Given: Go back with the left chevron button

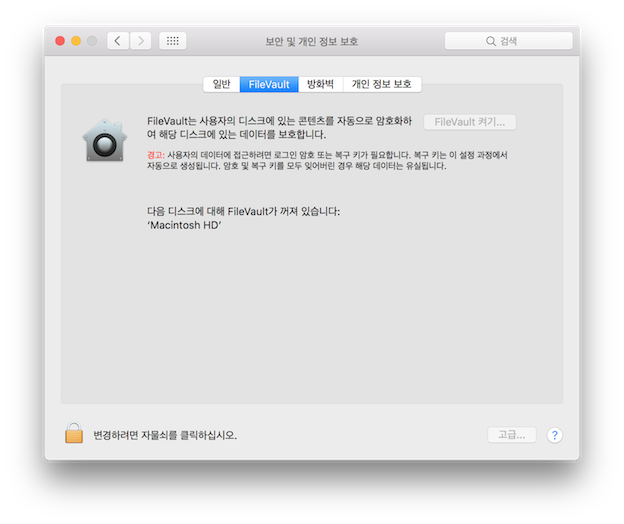Looking at the screenshot, I should (118, 41).
